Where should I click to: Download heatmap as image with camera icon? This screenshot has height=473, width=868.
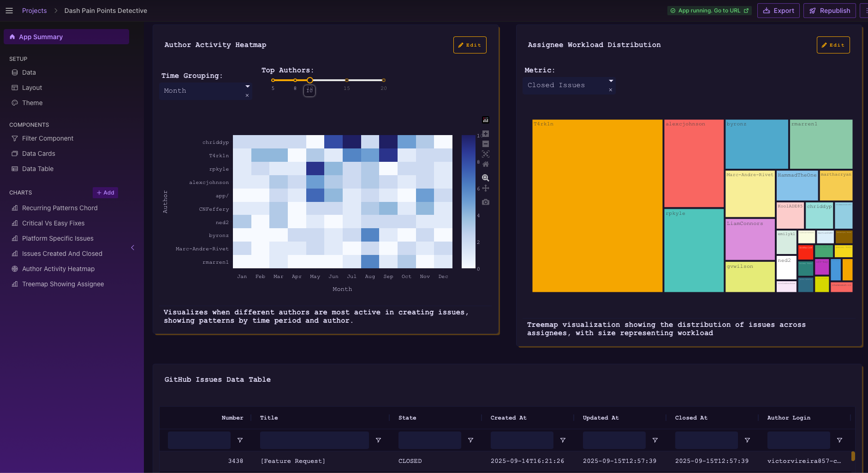click(x=486, y=202)
